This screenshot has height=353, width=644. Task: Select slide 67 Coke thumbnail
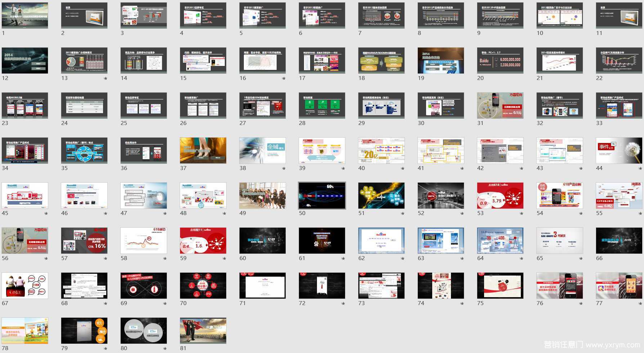coord(25,286)
